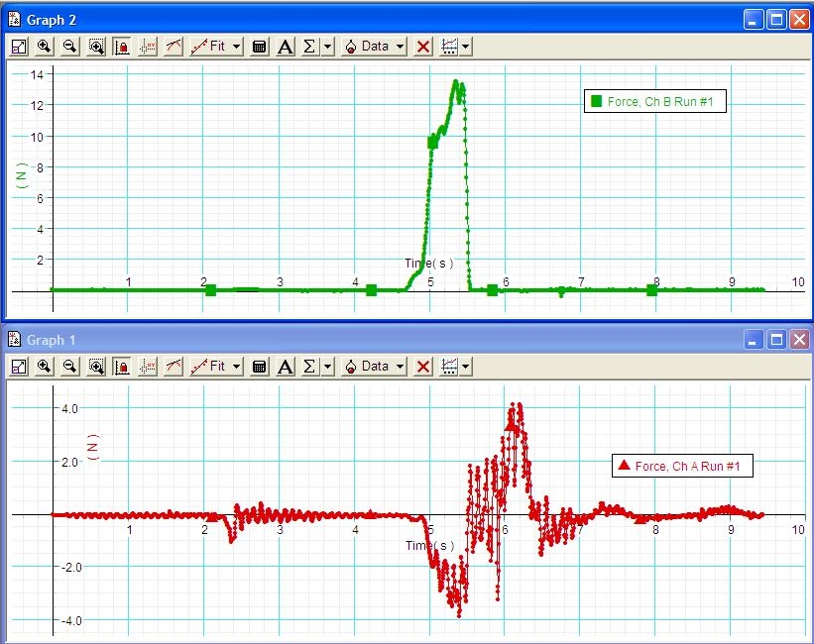Click the red legend triangle for Ch A
The image size is (814, 644).
click(x=624, y=465)
